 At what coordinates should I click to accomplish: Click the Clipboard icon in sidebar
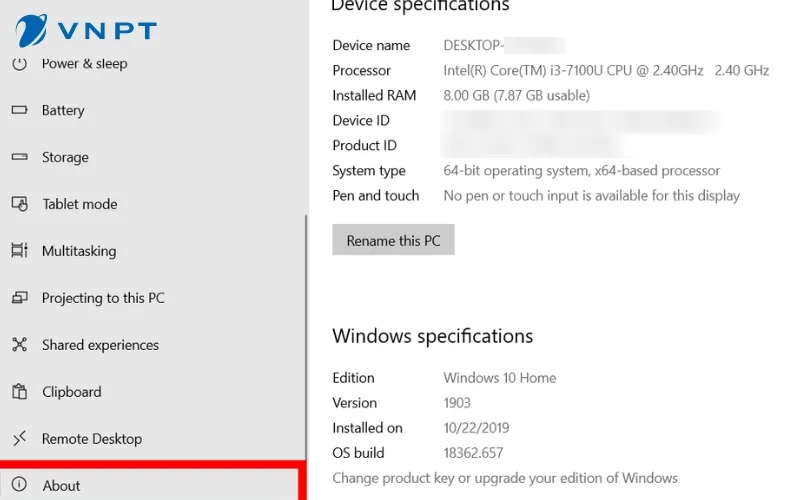coord(19,392)
